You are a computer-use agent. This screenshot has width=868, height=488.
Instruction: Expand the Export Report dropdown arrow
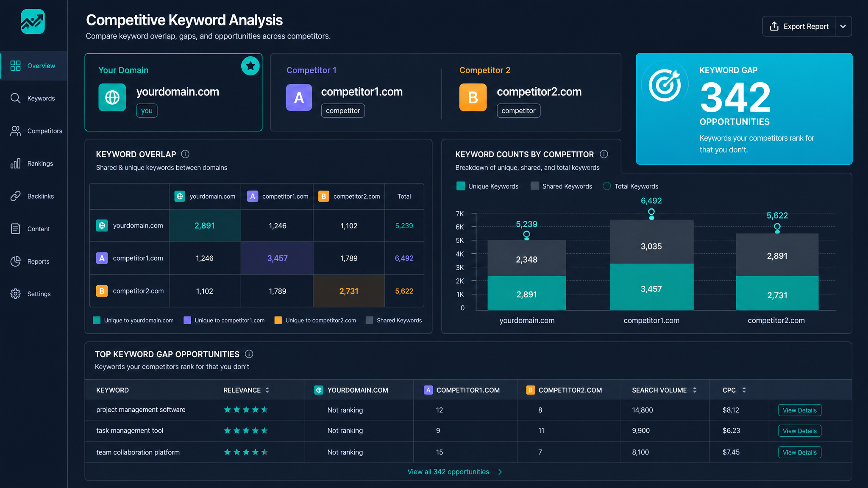[x=843, y=26]
